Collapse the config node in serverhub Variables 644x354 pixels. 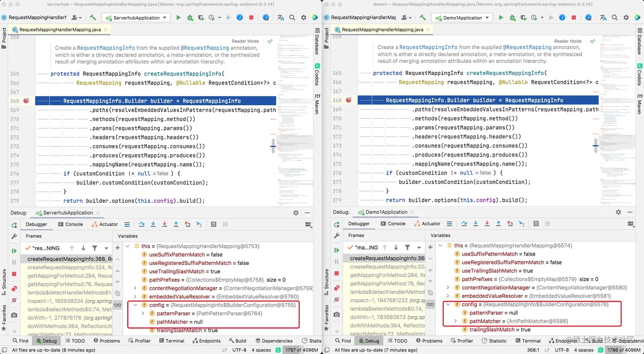tap(135, 305)
